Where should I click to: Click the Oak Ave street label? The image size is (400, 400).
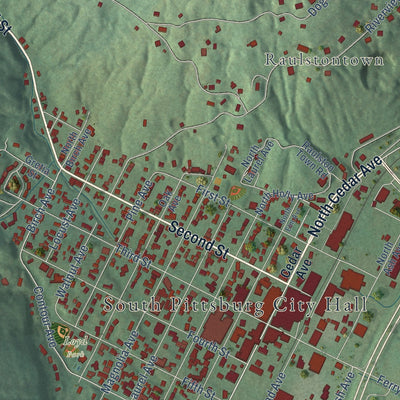click(x=171, y=201)
